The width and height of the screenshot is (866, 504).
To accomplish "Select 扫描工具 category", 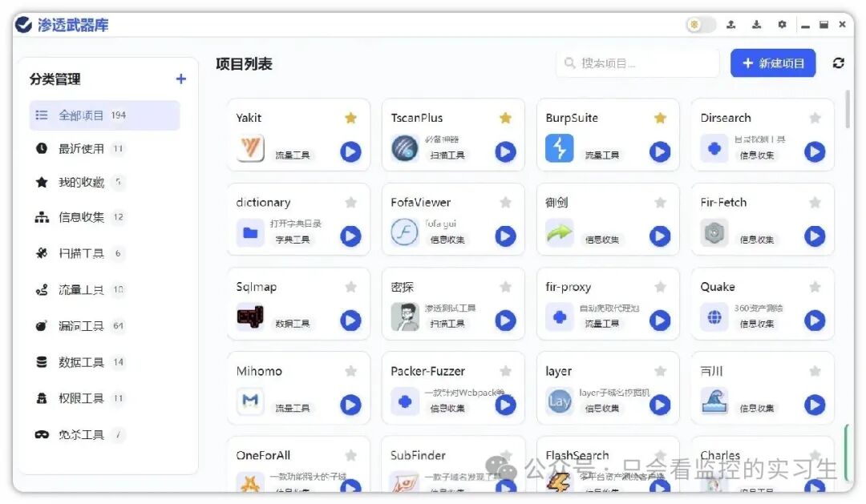I will tap(104, 253).
